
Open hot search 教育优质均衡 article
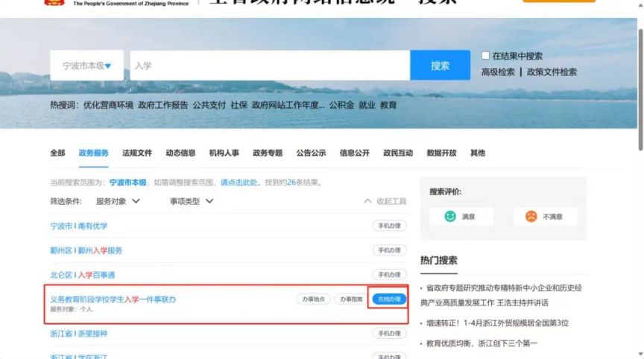[x=482, y=343]
